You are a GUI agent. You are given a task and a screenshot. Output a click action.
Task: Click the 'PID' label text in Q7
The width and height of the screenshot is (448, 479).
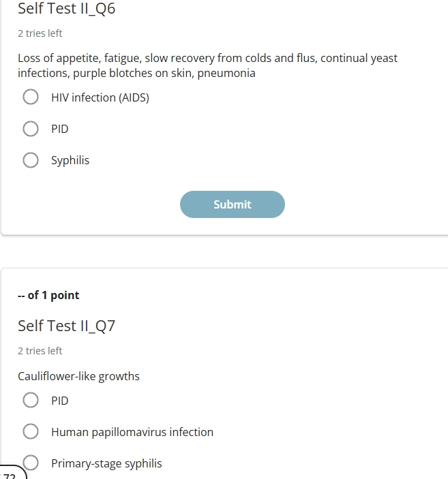point(60,401)
